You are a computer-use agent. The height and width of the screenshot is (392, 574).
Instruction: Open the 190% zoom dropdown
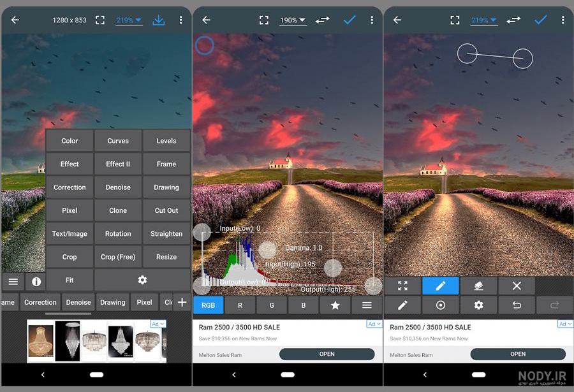293,20
